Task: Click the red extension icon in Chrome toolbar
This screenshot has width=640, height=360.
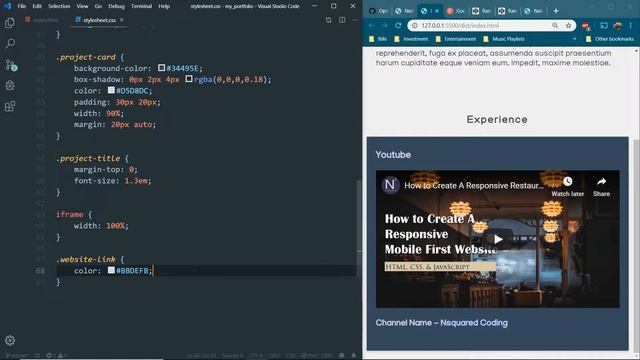Action: (586, 26)
